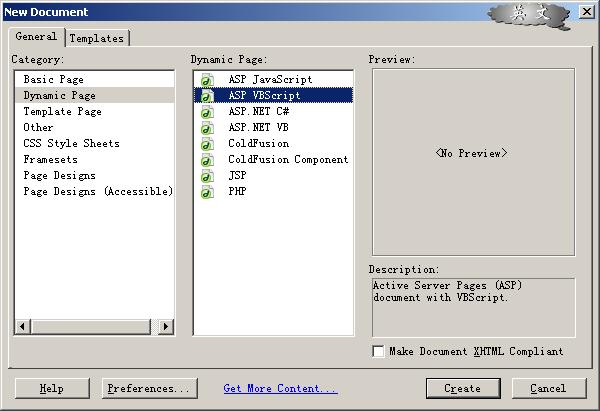Click the ColdFusion page icon
This screenshot has width=600, height=411.
point(207,144)
